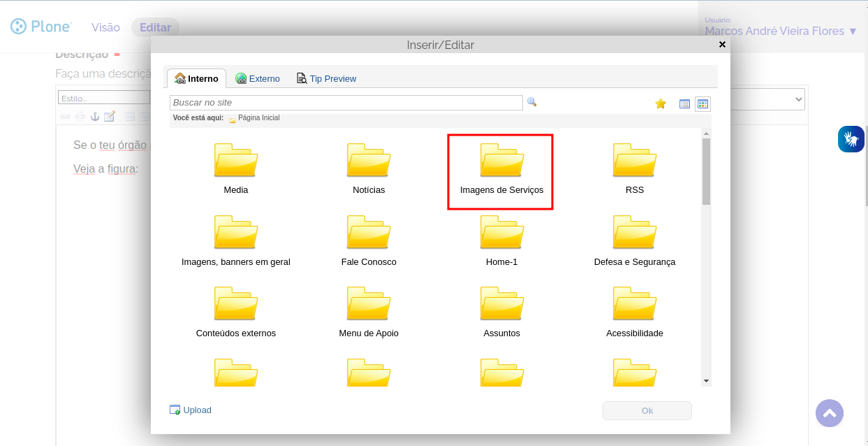Viewport: 868px width, 446px height.
Task: Open the Imagens de Serviços folder
Action: [501, 162]
